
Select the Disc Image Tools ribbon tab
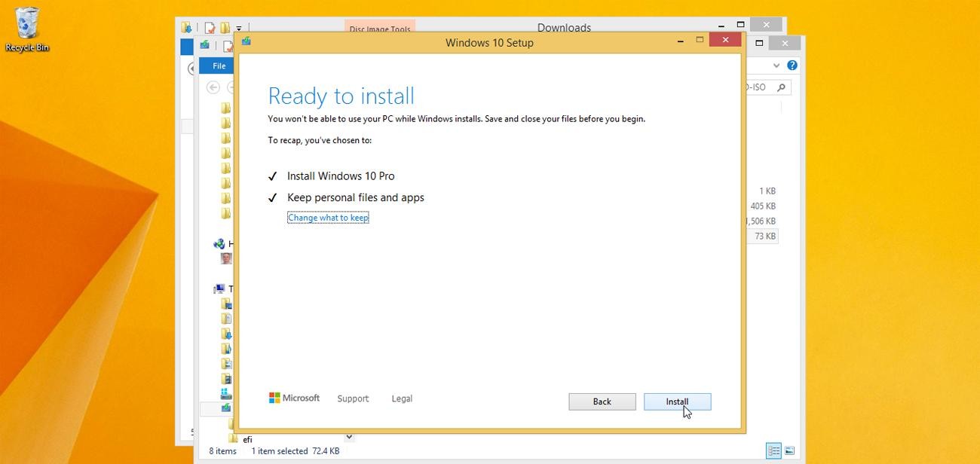pyautogui.click(x=380, y=29)
